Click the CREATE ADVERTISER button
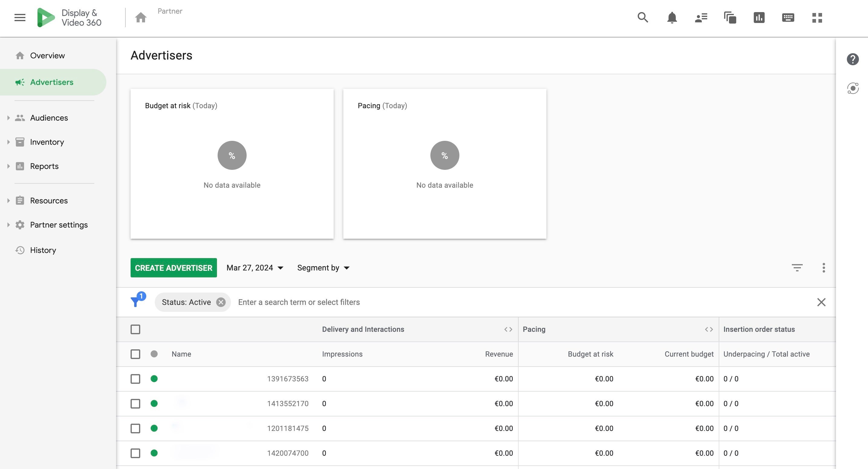 tap(173, 267)
